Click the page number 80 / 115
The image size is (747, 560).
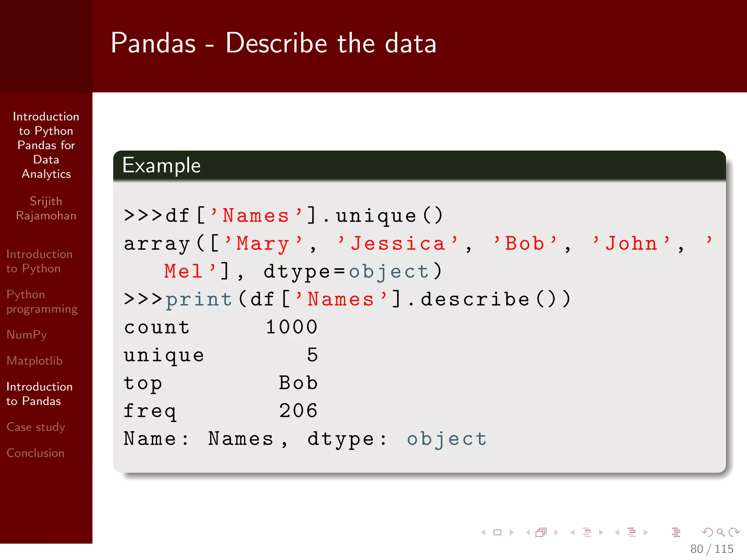pyautogui.click(x=712, y=549)
